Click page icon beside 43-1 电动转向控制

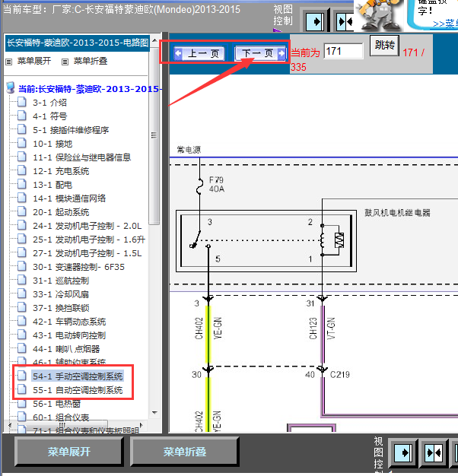tap(22, 335)
